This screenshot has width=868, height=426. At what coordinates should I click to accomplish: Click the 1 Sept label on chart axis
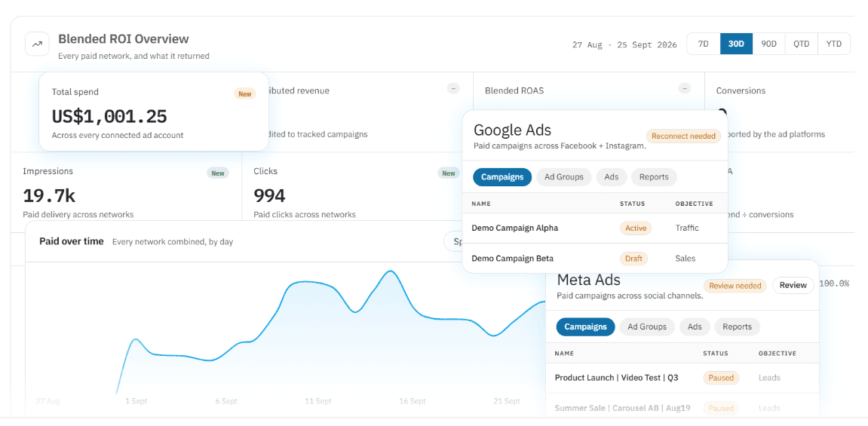pyautogui.click(x=136, y=401)
